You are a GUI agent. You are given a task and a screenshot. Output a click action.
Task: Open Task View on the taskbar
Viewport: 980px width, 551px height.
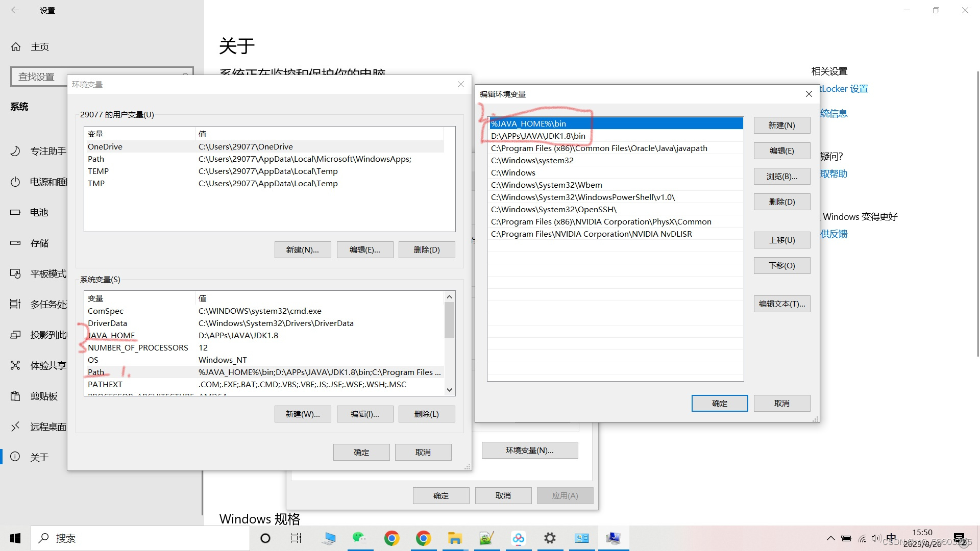coord(296,538)
